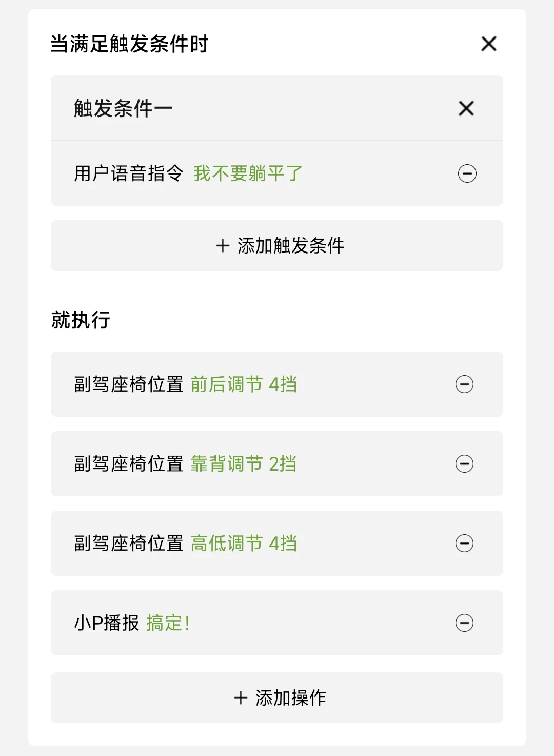
Task: Delete 触发条件一 with its X icon
Action: click(466, 108)
